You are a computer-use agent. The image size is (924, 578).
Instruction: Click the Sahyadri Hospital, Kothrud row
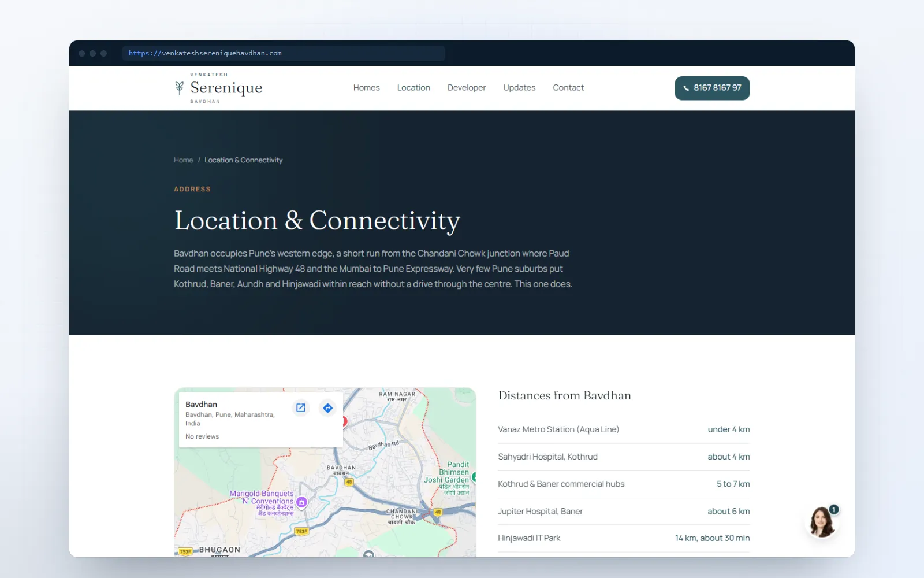pos(624,457)
